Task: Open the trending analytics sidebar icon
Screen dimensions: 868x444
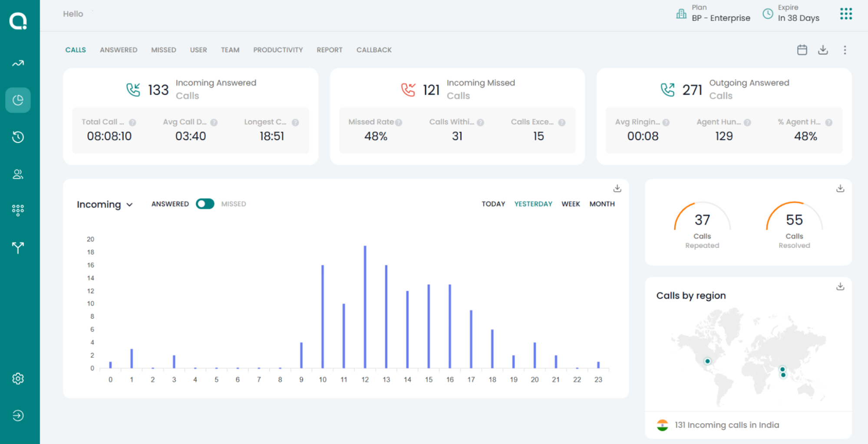Action: click(x=18, y=64)
